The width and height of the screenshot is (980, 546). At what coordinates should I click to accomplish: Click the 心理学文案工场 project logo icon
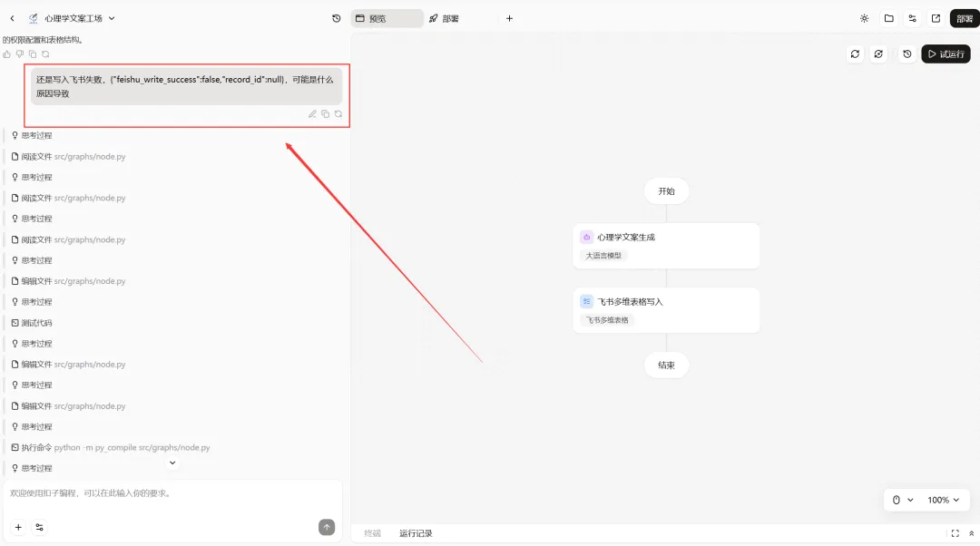34,19
